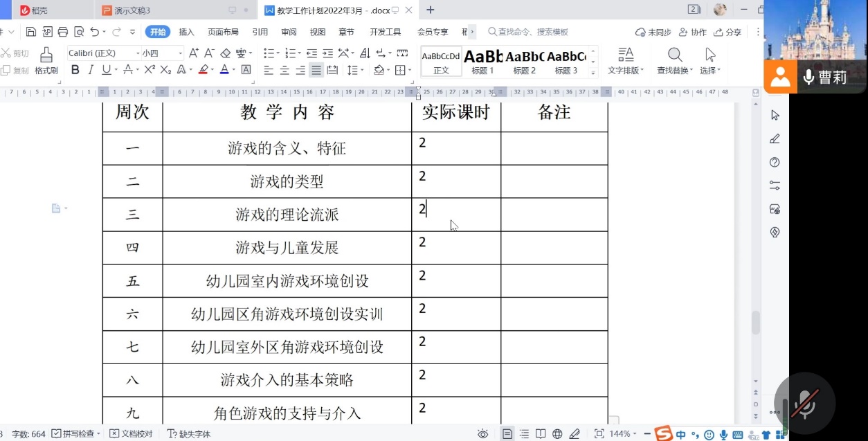Click the clear formatting eraser icon
Screen dimensions: 868x441
(x=225, y=53)
